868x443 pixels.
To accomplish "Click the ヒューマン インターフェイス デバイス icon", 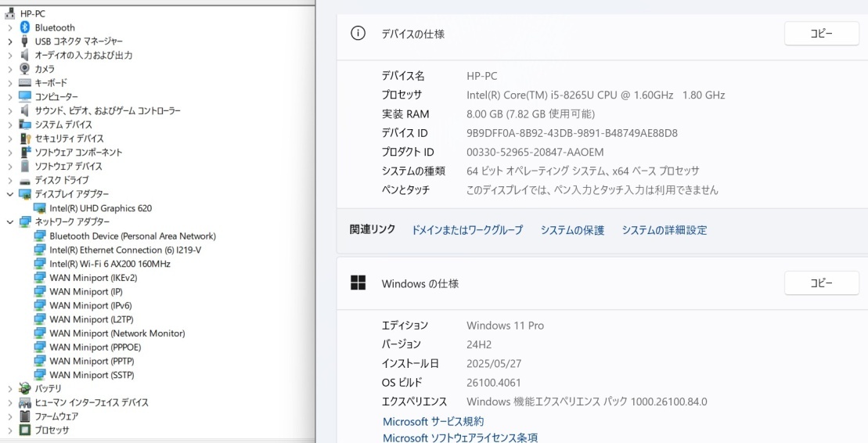I will pyautogui.click(x=25, y=402).
